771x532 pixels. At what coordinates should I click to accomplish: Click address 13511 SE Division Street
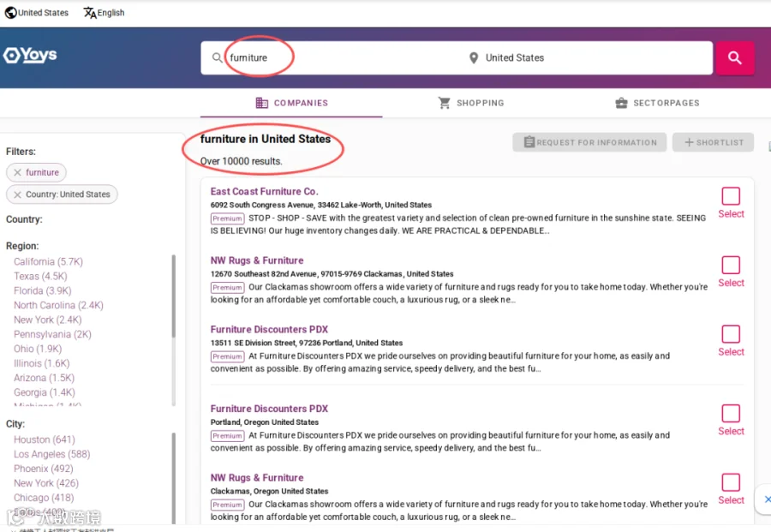coord(307,343)
